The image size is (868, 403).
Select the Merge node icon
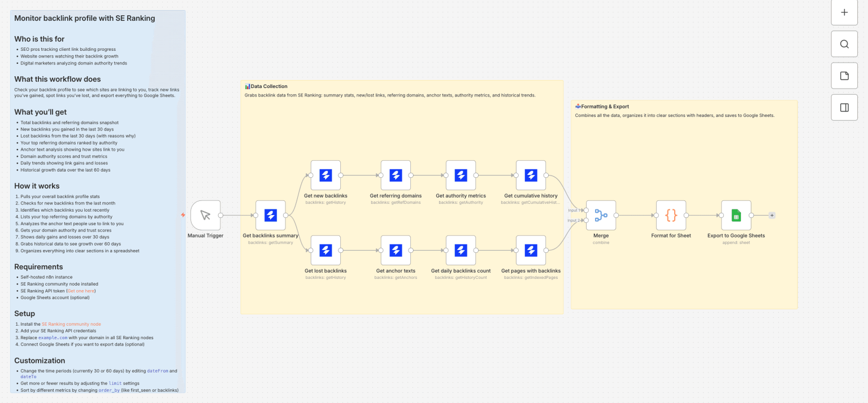(x=601, y=215)
